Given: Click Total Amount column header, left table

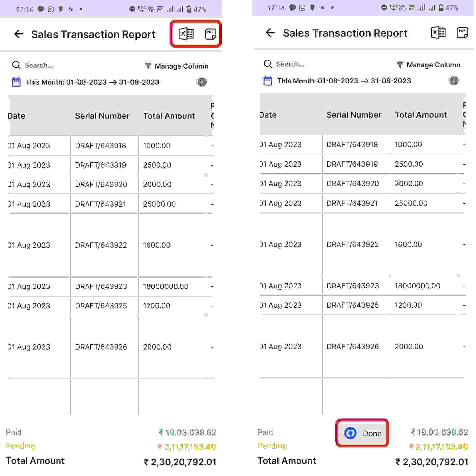Looking at the screenshot, I should tap(169, 116).
